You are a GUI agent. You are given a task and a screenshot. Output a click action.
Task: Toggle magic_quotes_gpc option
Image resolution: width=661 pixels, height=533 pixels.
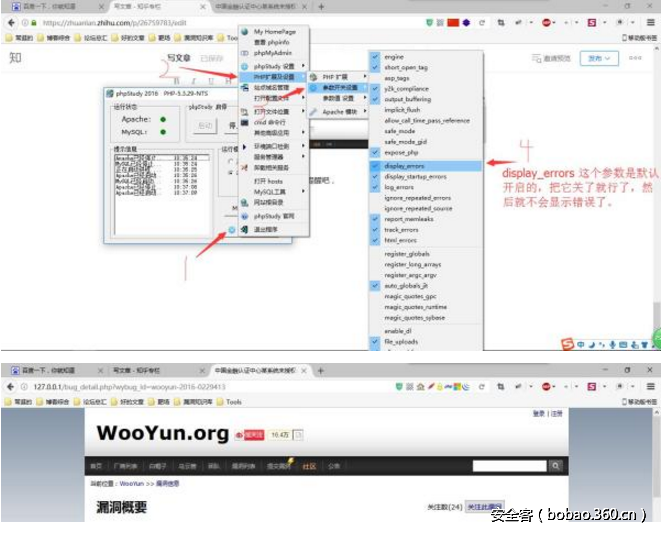(x=426, y=296)
